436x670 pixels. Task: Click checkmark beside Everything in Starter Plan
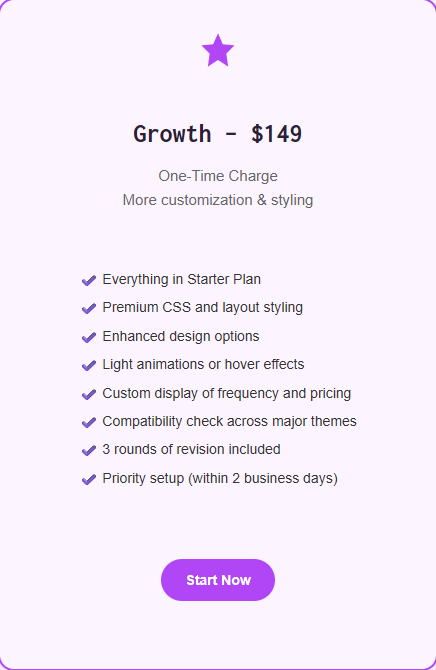click(x=88, y=280)
